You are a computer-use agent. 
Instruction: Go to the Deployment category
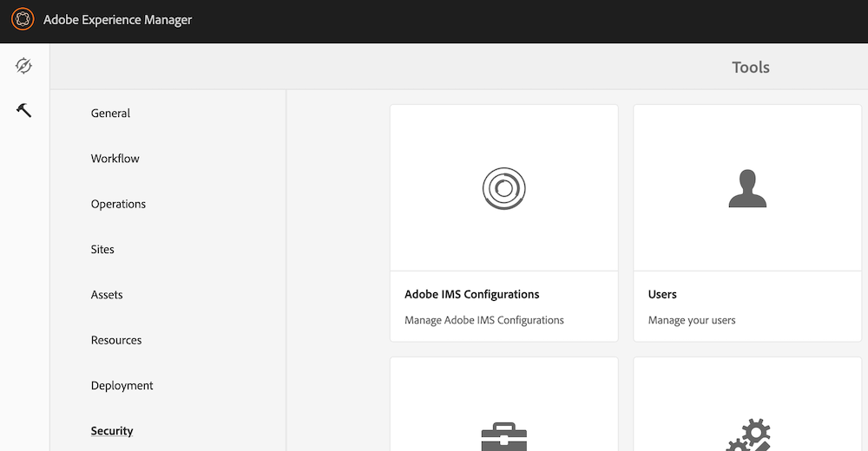(x=122, y=385)
